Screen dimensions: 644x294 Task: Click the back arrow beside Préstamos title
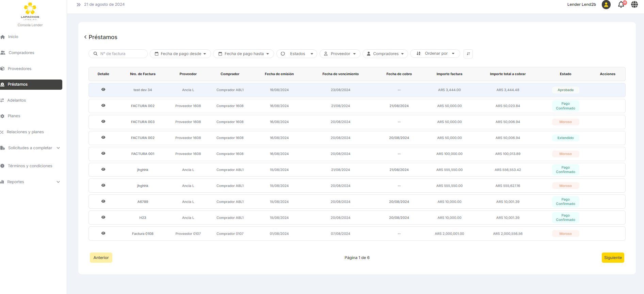(x=85, y=37)
